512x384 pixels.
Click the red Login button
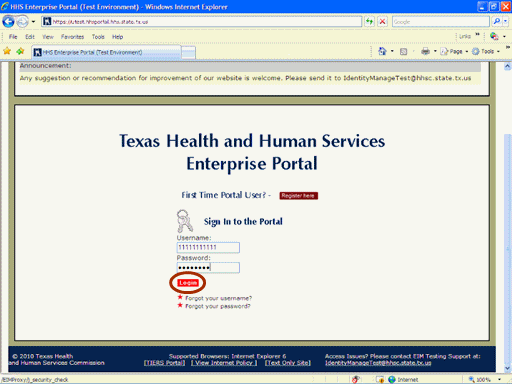click(x=188, y=283)
